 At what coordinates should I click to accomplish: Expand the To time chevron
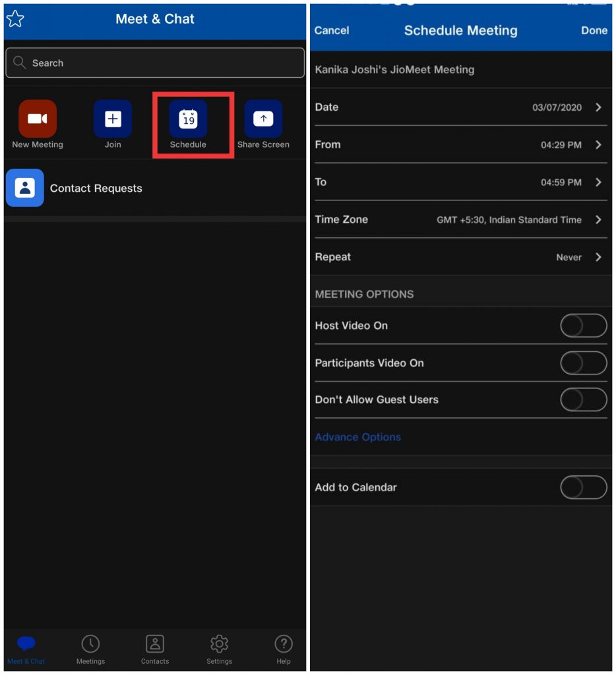click(x=598, y=182)
